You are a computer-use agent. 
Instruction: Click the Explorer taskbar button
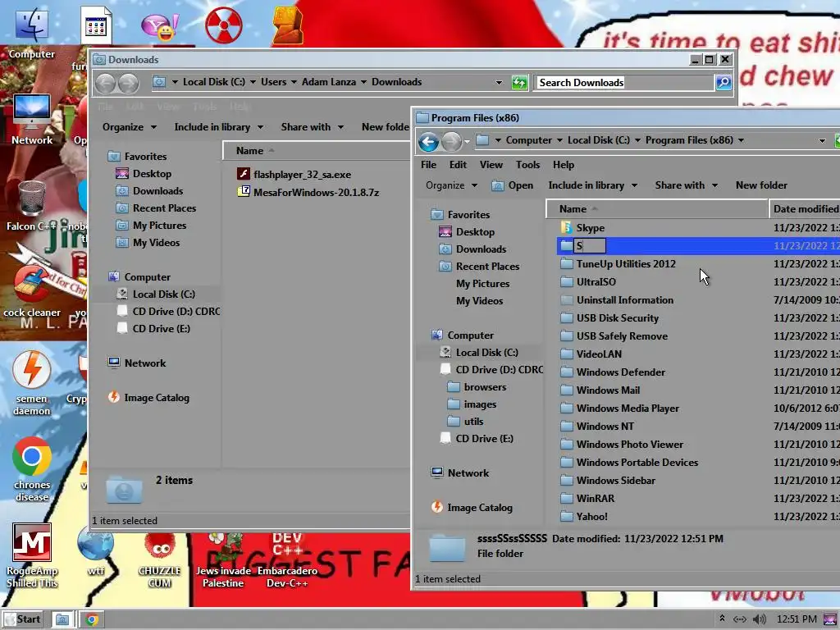pos(62,620)
